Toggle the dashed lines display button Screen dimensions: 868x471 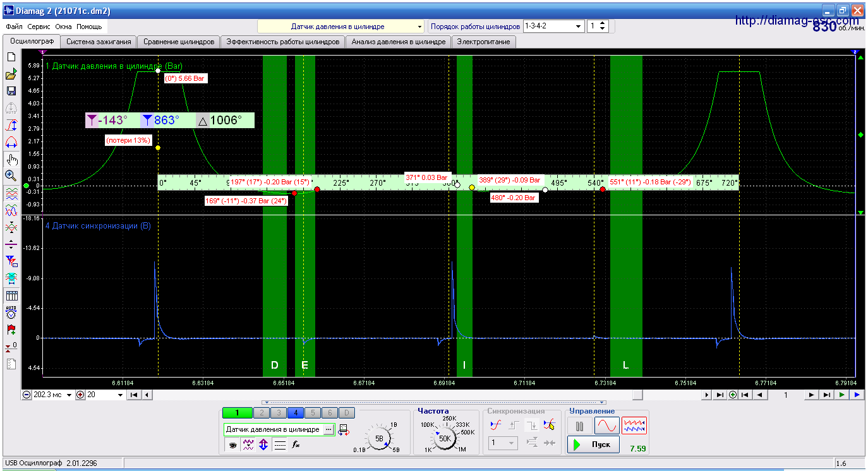point(280,445)
